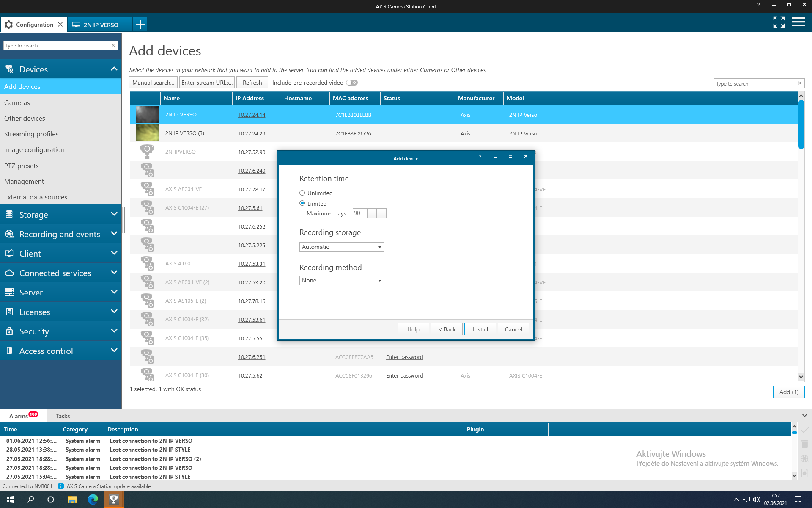Click the Devices section icon
This screenshot has width=812, height=508.
pos(9,69)
